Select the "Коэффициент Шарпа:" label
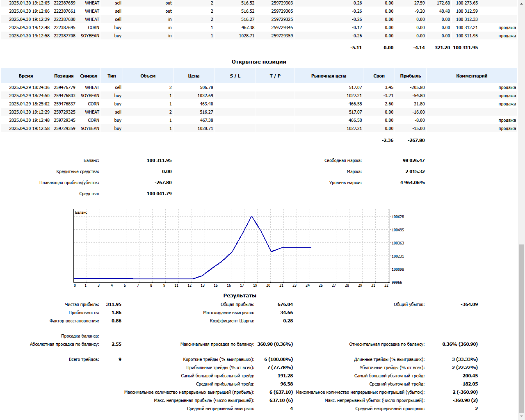The width and height of the screenshot is (525, 420). [x=232, y=321]
